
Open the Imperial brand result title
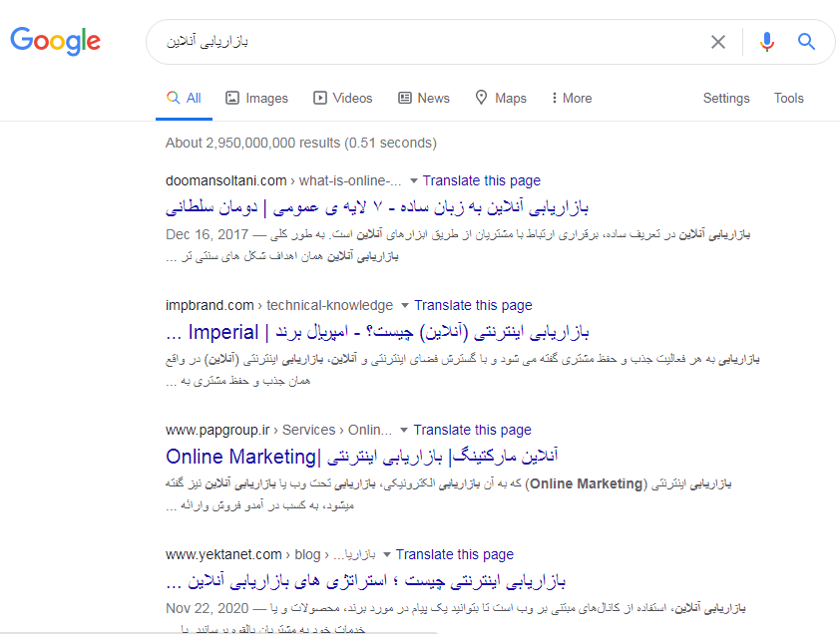pyautogui.click(x=377, y=332)
